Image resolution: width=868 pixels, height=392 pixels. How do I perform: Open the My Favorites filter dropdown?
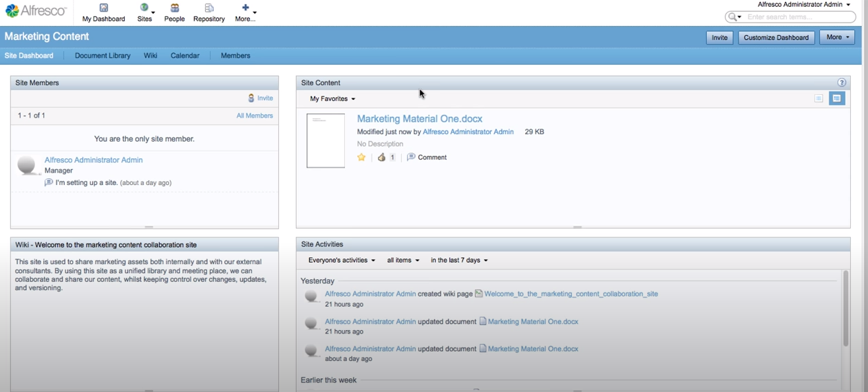click(332, 99)
